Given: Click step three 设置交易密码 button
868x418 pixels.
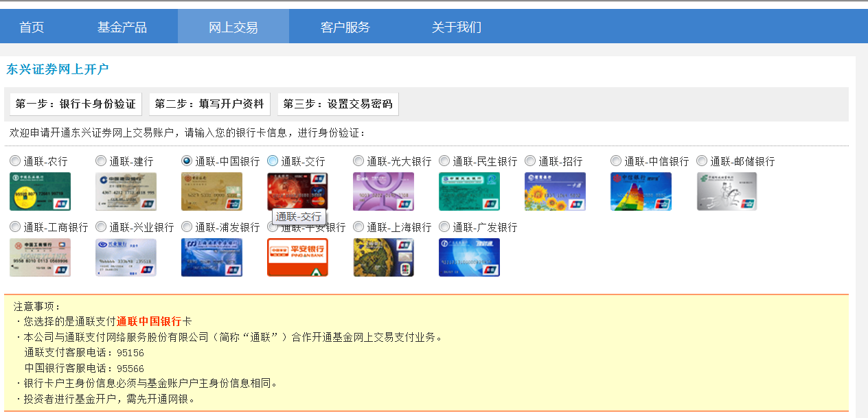Looking at the screenshot, I should pyautogui.click(x=338, y=104).
